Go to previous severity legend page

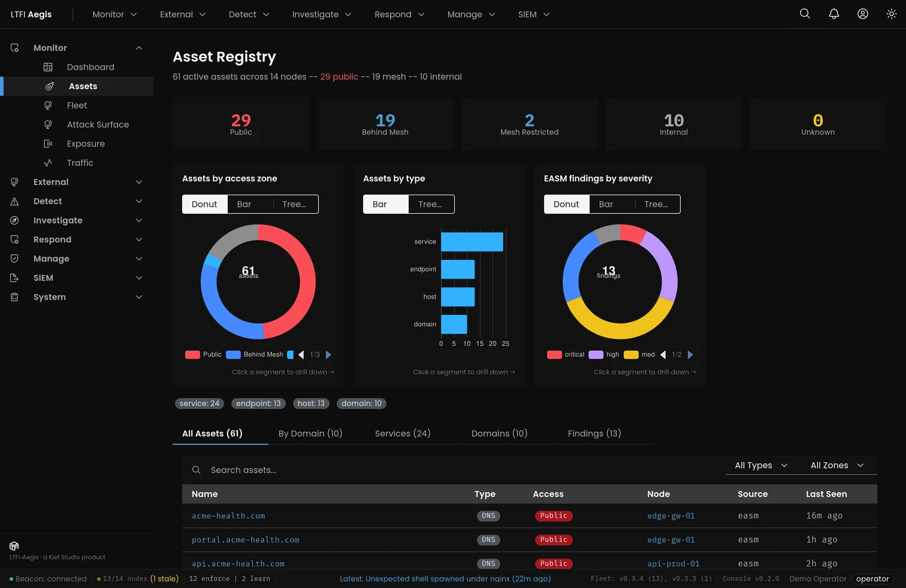(663, 354)
